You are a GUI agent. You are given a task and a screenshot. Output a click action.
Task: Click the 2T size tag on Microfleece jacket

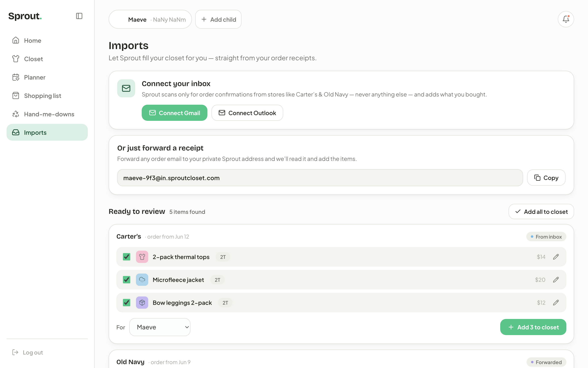point(217,280)
